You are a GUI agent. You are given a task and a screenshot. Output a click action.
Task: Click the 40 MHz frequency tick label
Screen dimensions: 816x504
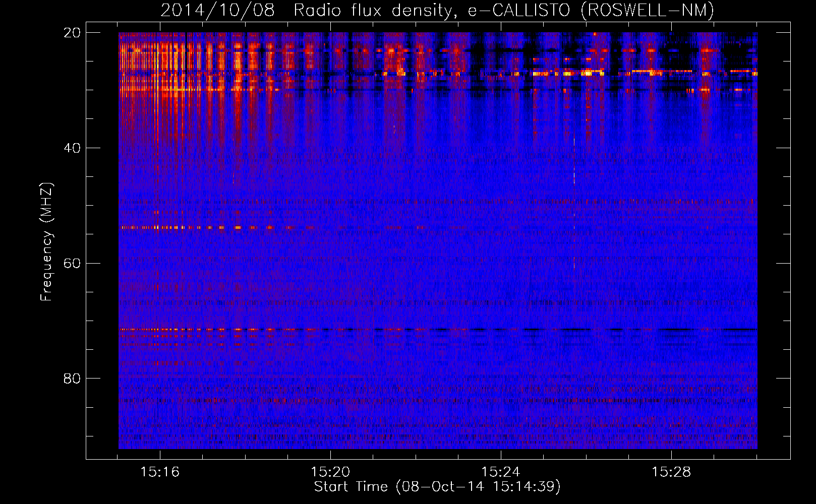click(72, 148)
